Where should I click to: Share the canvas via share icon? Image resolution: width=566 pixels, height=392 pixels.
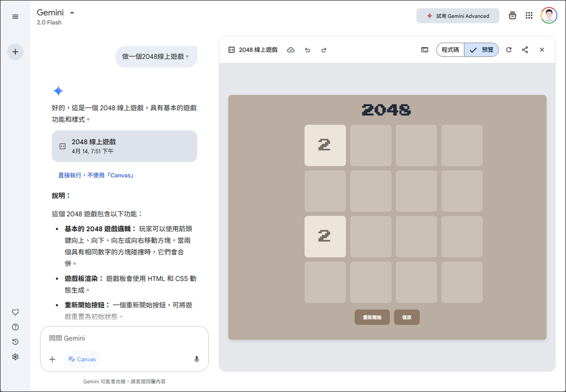(525, 50)
